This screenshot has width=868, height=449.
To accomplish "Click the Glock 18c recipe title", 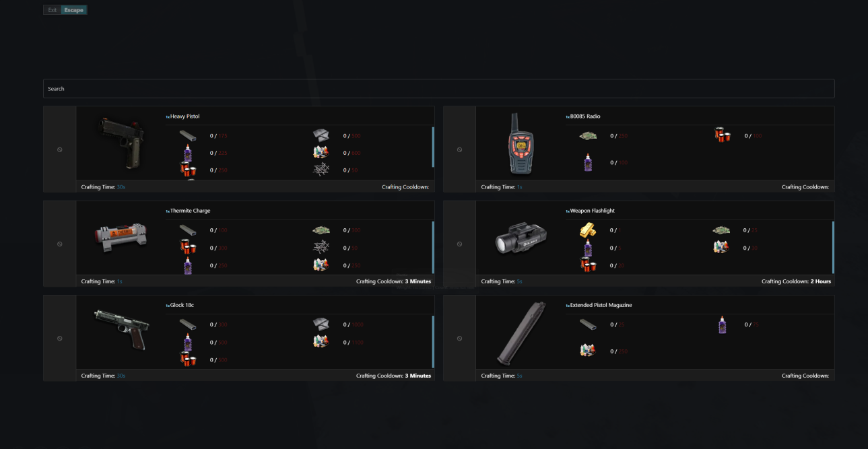I will [x=182, y=305].
